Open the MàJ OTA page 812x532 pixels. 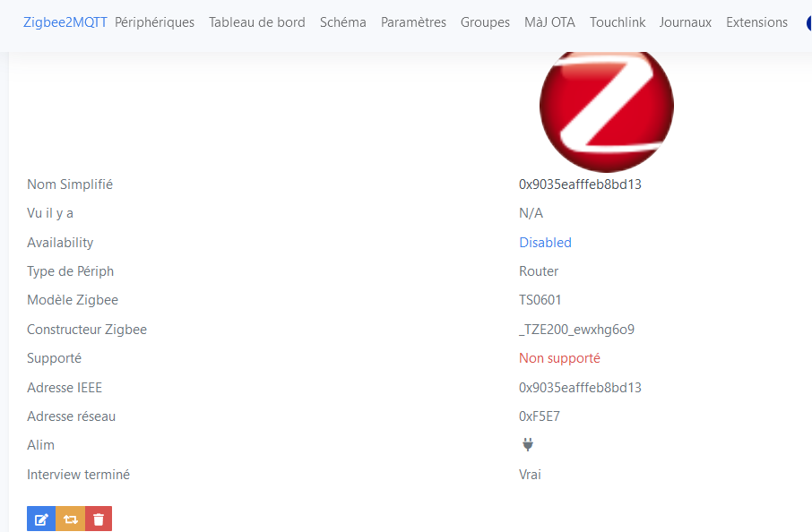[549, 22]
